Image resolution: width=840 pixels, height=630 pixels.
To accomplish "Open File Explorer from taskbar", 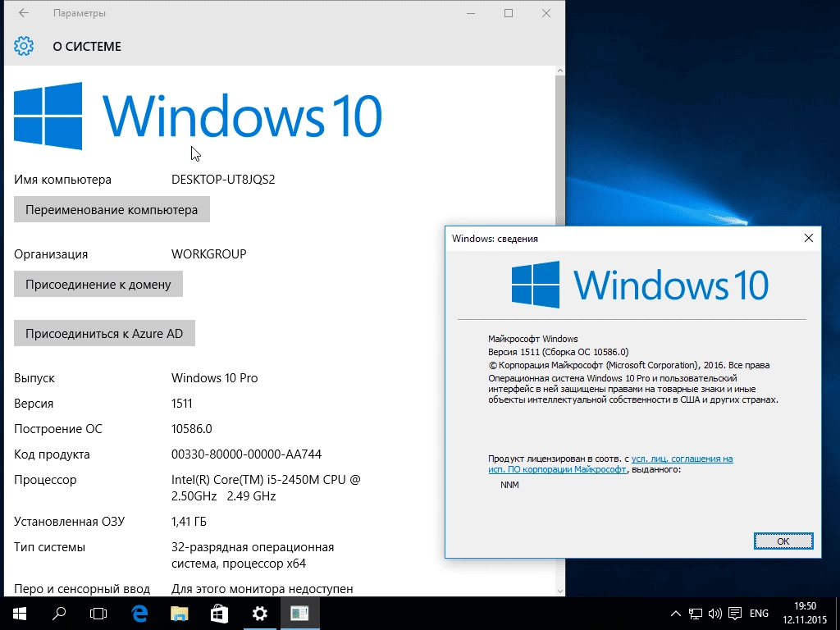I will point(180,614).
